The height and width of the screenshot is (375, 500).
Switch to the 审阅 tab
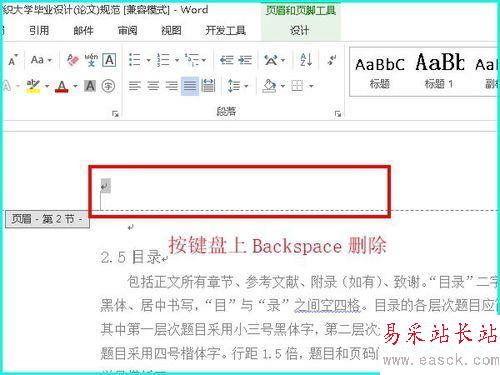tap(127, 30)
